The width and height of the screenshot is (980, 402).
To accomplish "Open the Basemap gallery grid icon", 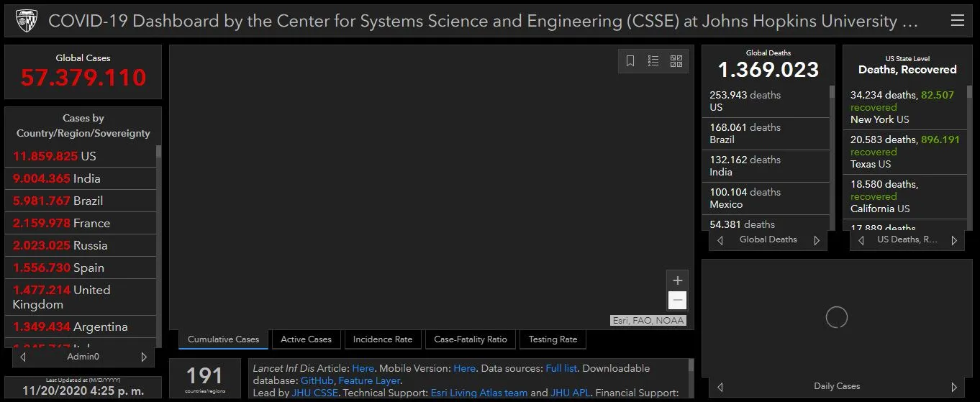I will (x=676, y=61).
